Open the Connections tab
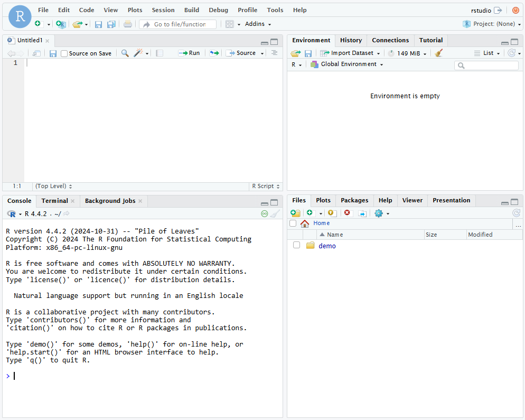525x420 pixels. 390,40
